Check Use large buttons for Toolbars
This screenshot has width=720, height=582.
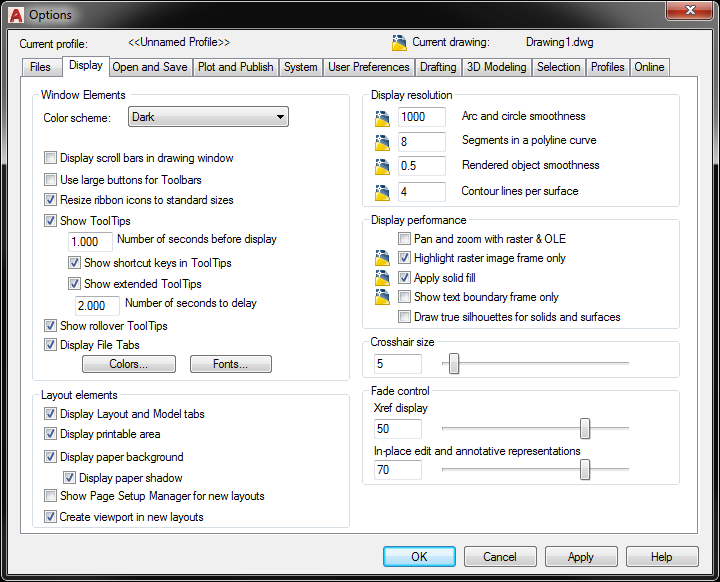(x=50, y=179)
